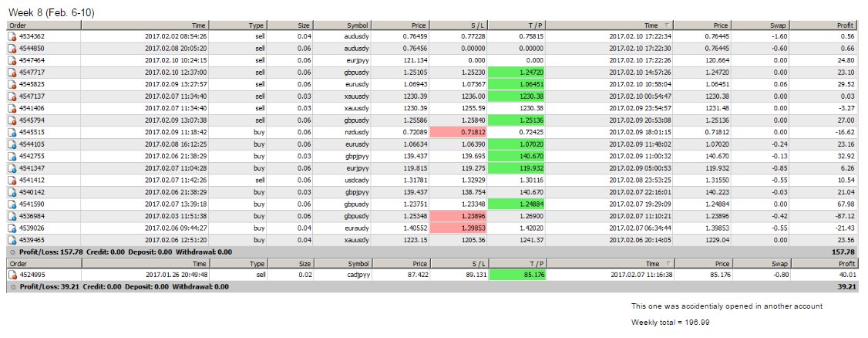Viewport: 868px width, 338px height.
Task: Sort by Size header in the top table
Action: (291, 25)
